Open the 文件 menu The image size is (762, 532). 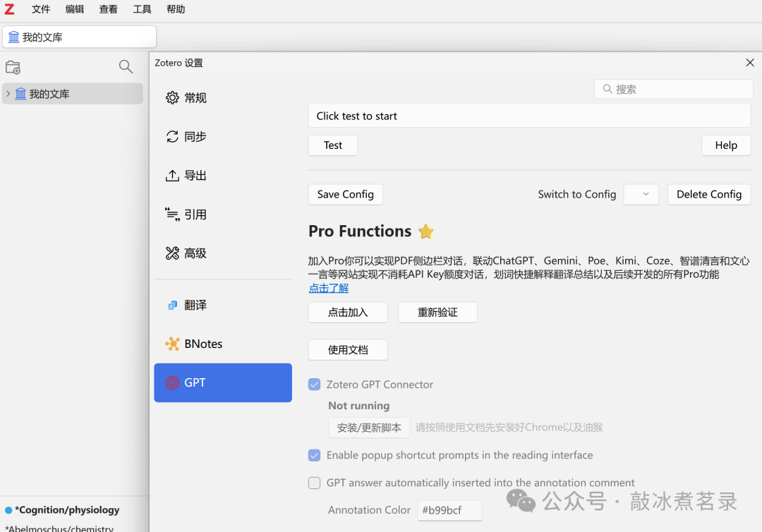pos(41,9)
